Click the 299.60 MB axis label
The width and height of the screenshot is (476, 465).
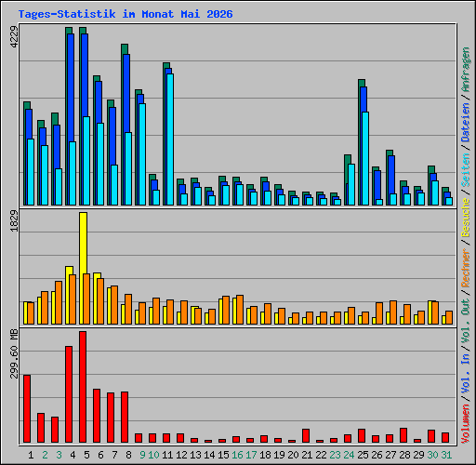coord(14,354)
